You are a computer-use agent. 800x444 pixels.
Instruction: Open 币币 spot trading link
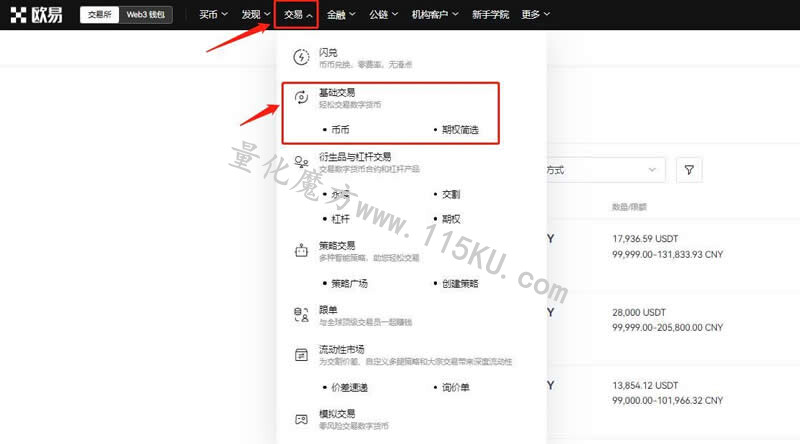[x=340, y=130]
